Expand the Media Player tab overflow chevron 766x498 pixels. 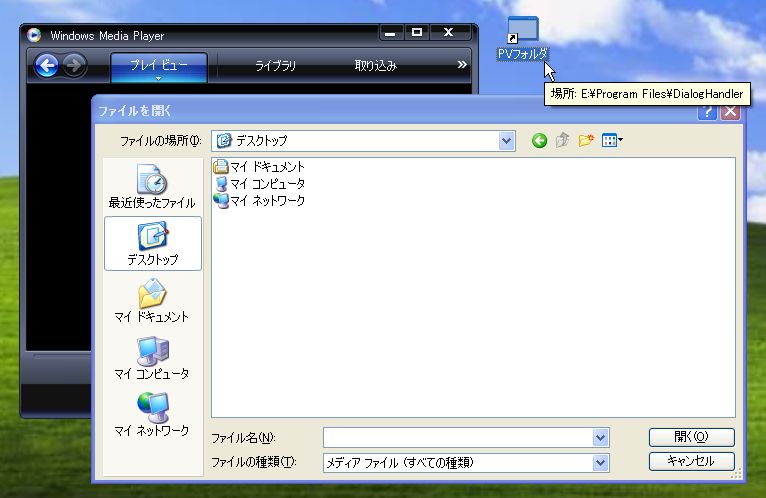tap(462, 65)
